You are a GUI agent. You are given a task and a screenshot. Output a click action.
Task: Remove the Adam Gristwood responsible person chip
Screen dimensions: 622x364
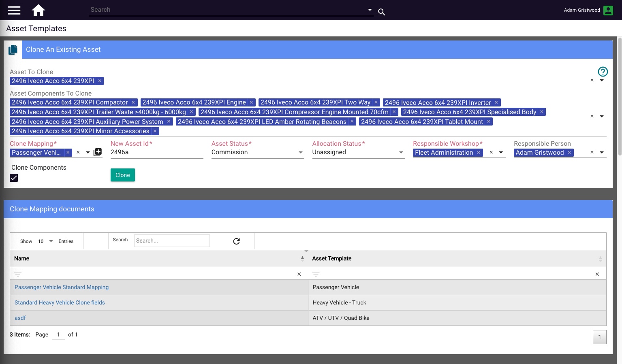pos(569,153)
